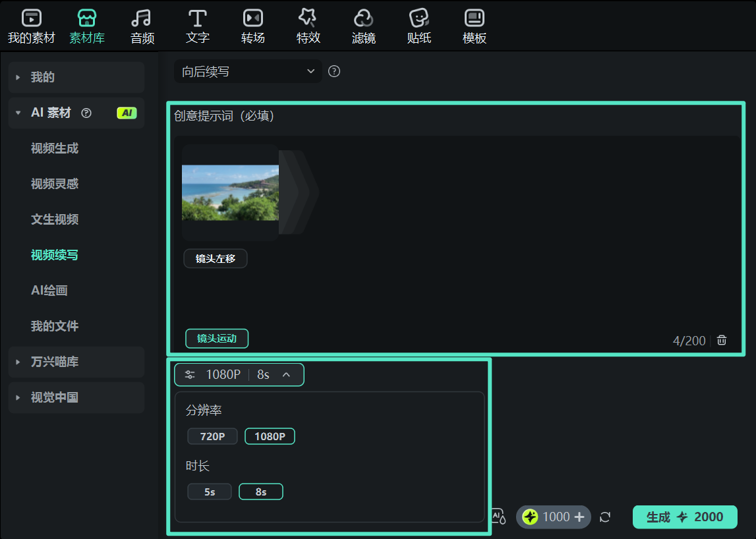Viewport: 756px width, 539px height.
Task: Open the 模板 templates panel
Action: point(474,25)
